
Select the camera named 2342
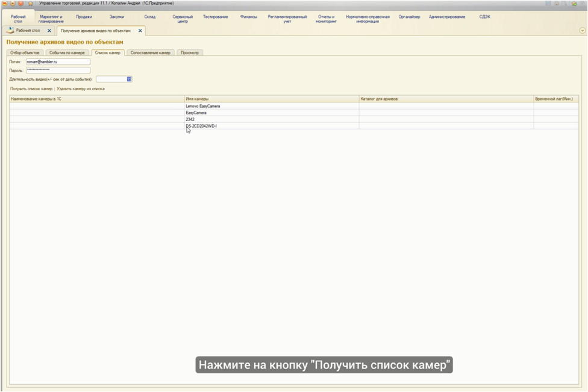tap(294, 120)
